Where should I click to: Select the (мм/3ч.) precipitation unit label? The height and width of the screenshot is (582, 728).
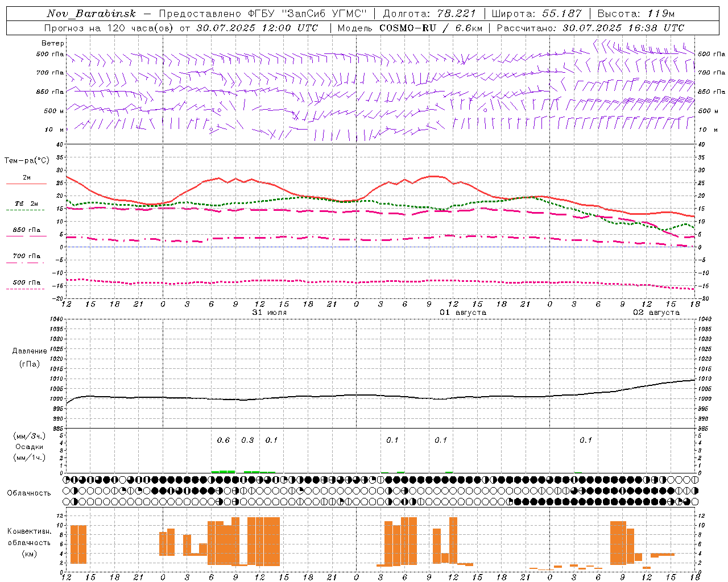click(30, 436)
